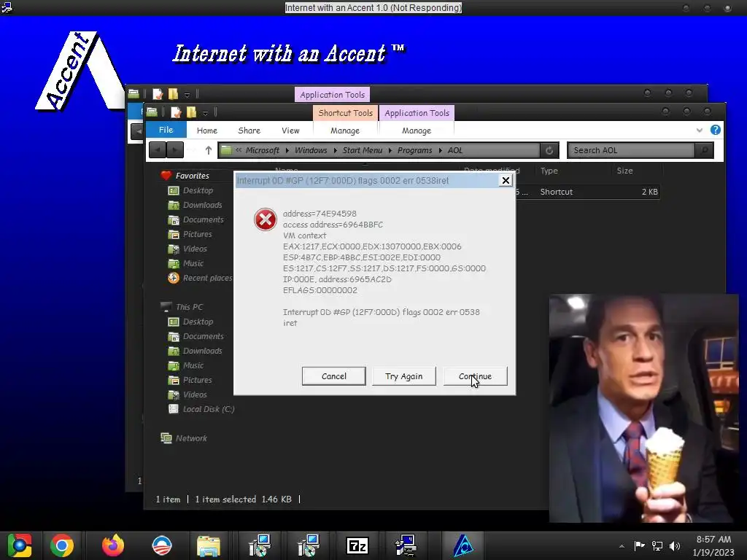This screenshot has width=747, height=560.
Task: Click the Shortcut type cell in the file row
Action: click(556, 192)
